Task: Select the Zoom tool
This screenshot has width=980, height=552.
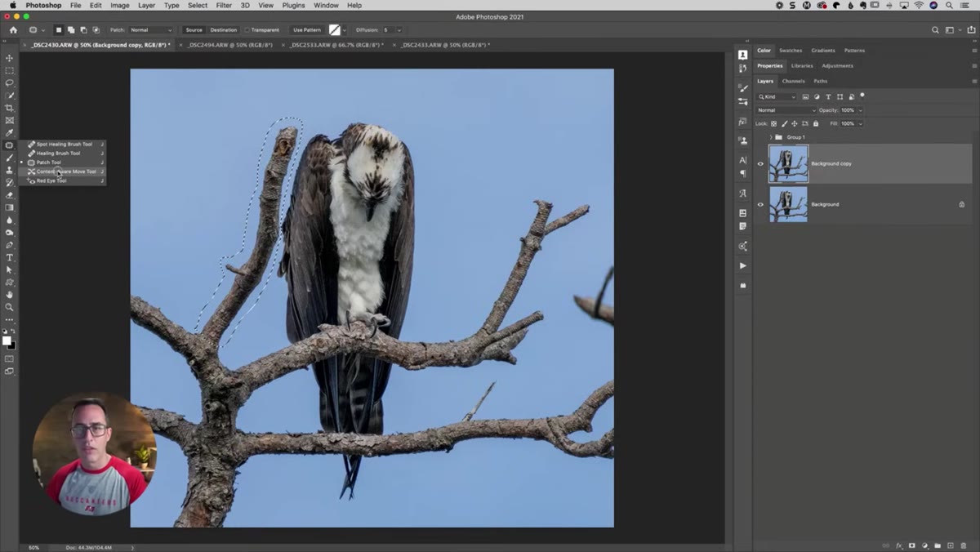Action: tap(10, 307)
